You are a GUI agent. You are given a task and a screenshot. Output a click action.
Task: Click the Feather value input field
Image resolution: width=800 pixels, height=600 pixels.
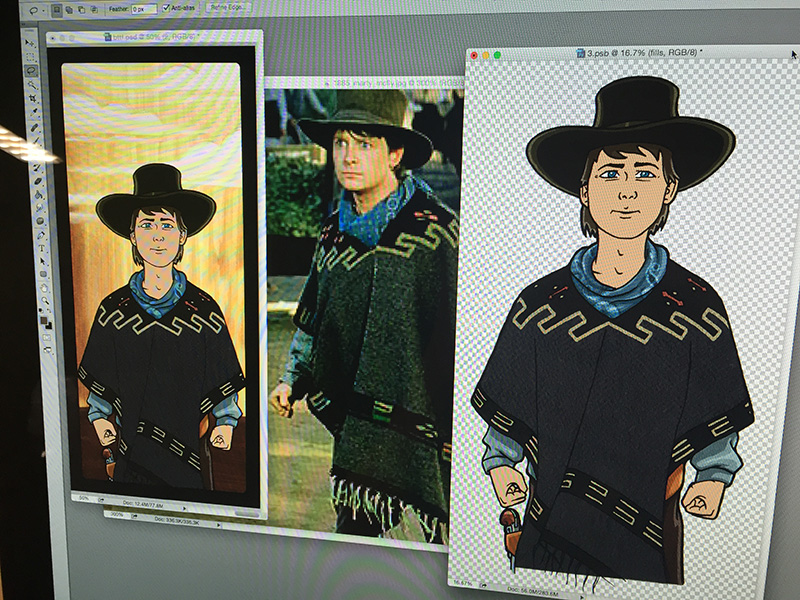(144, 9)
